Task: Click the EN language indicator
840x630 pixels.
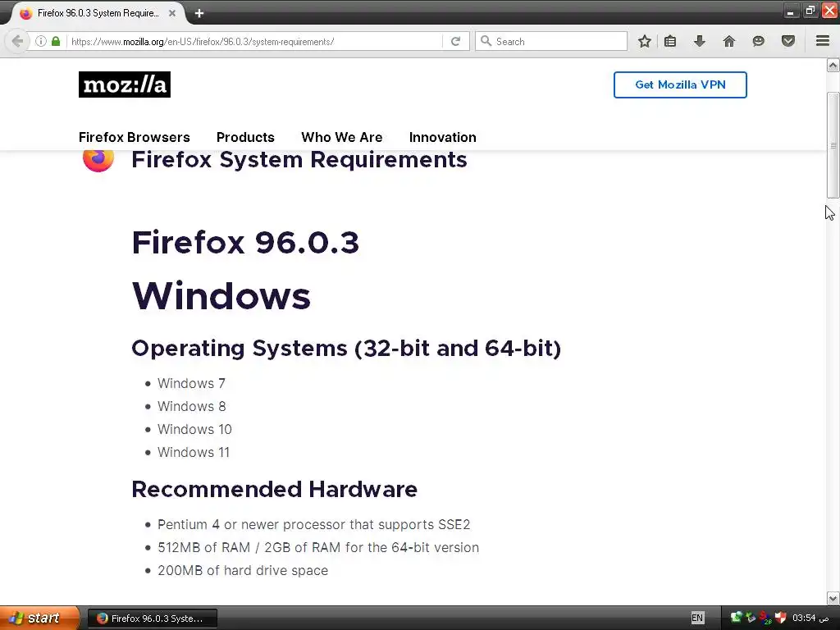Action: pos(697,618)
